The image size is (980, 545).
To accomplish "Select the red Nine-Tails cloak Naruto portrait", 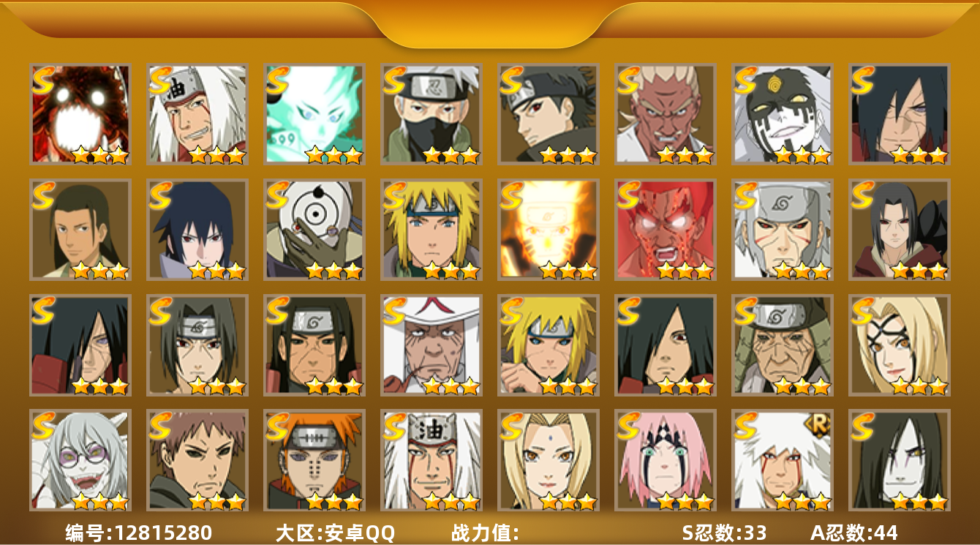I will [x=80, y=114].
